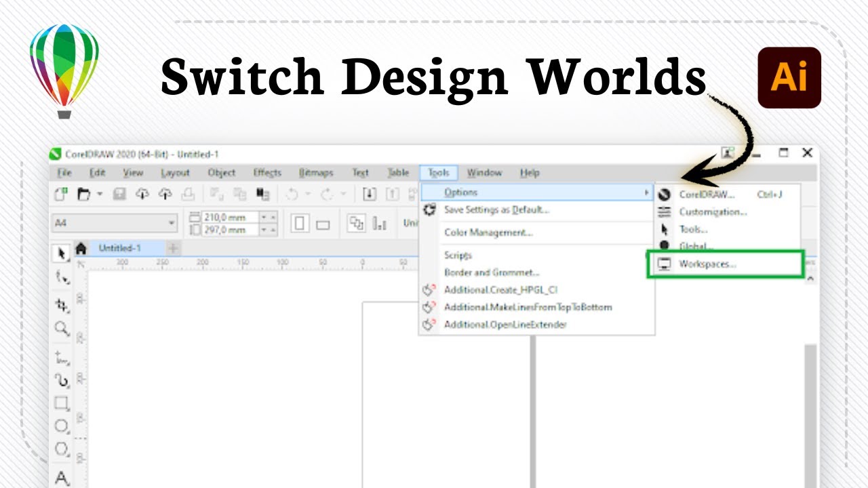
Task: Click the Print icon
Action: click(x=189, y=195)
